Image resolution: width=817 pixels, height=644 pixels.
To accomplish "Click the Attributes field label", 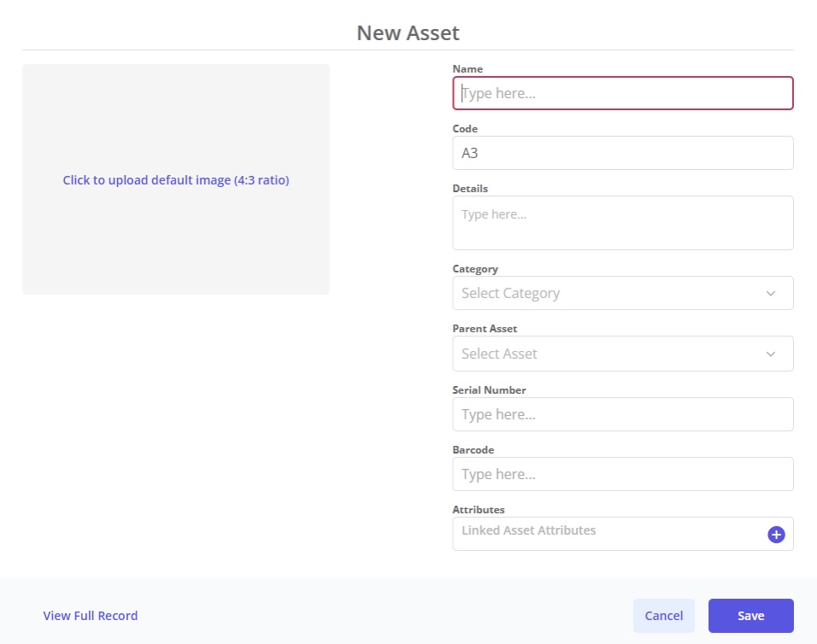I will click(x=479, y=510).
